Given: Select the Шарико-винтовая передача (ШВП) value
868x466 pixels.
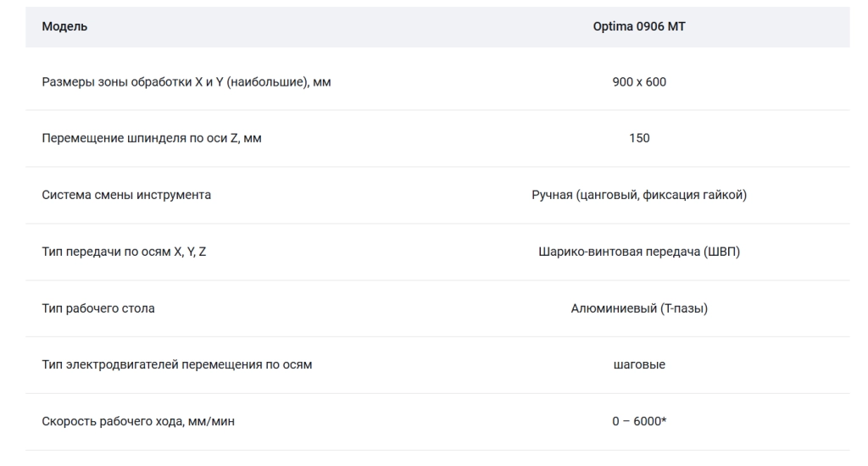Looking at the screenshot, I should click(x=639, y=252).
